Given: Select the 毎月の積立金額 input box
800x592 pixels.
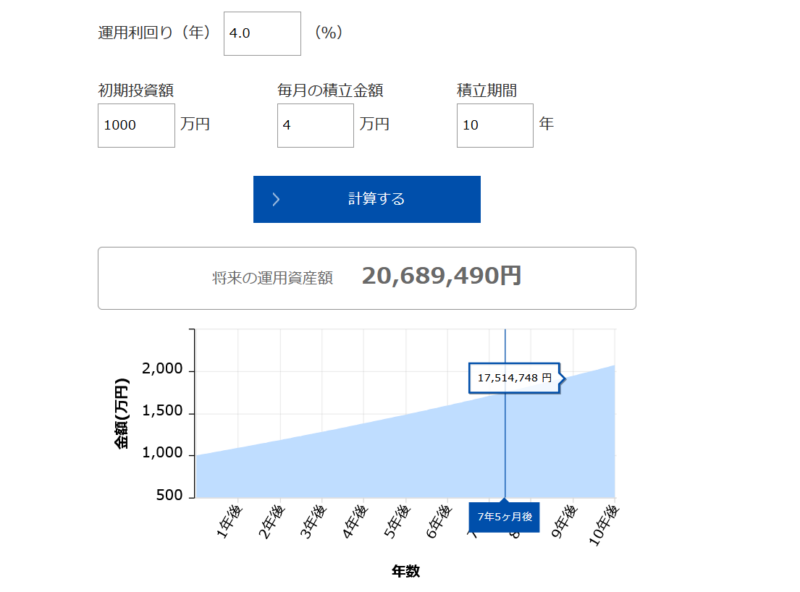Looking at the screenshot, I should point(315,125).
